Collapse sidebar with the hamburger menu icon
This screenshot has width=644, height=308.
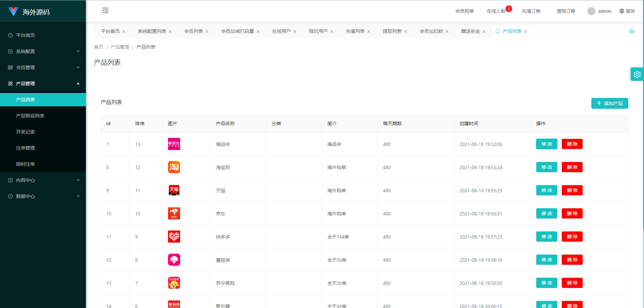click(x=105, y=11)
